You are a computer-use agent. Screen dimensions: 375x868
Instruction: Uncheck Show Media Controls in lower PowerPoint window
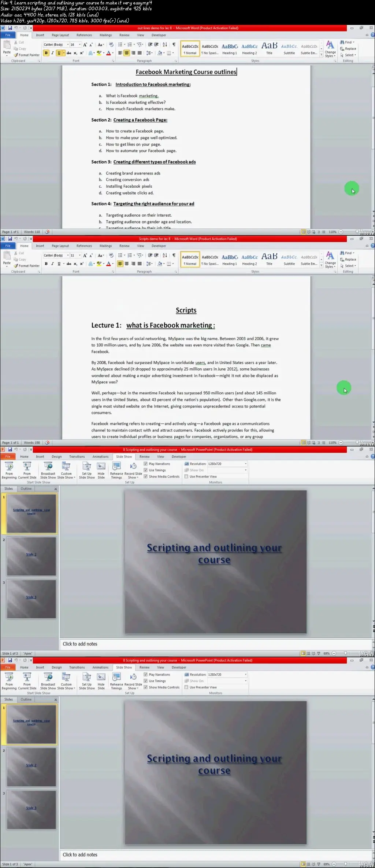145,687
